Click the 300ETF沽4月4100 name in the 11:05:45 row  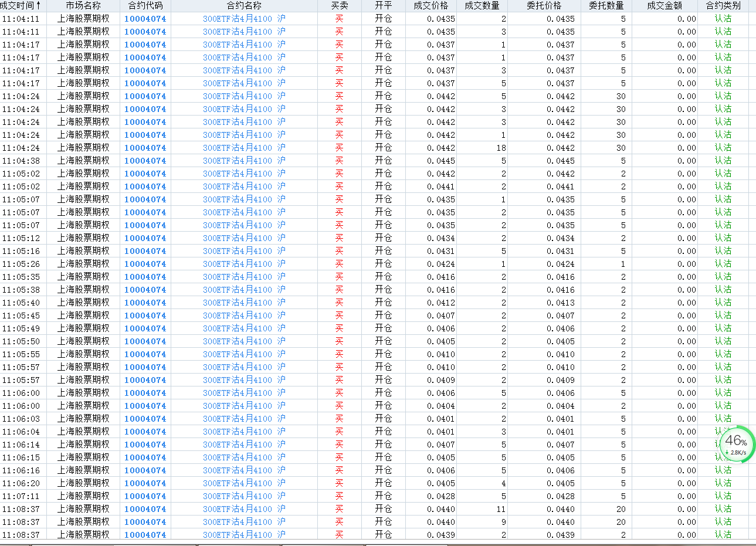point(244,316)
